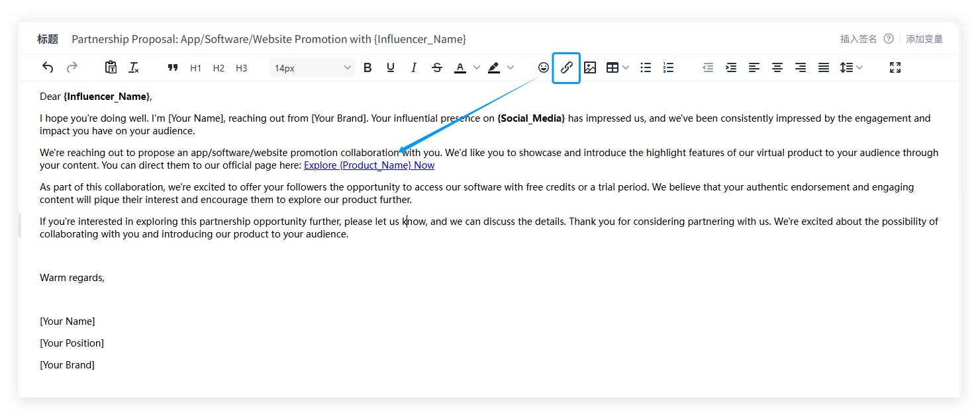Screen dimensions: 980x416
Task: Click the undo arrow icon
Action: (x=48, y=67)
